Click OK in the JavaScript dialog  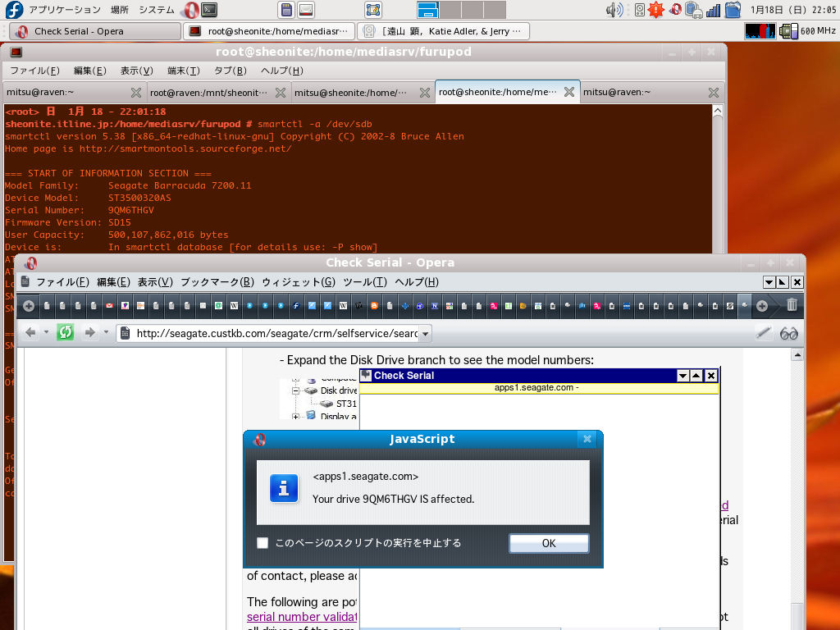pos(549,543)
